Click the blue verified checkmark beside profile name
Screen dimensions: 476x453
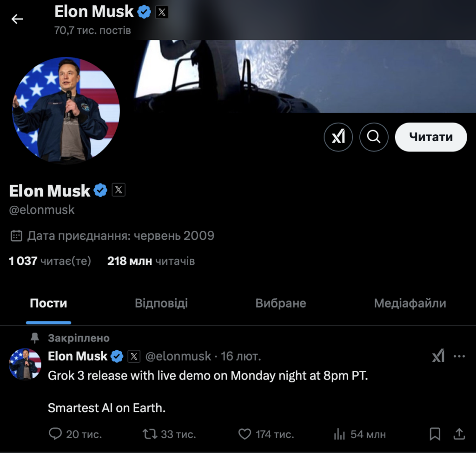point(101,190)
